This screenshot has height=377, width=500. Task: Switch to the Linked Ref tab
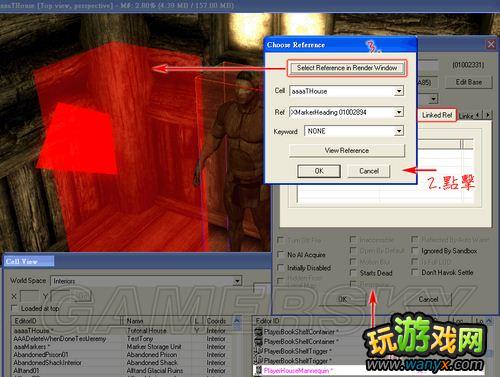437,115
